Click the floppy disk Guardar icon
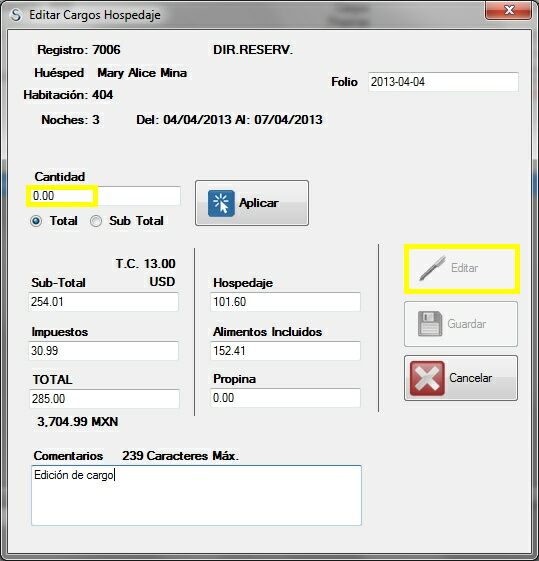Image resolution: width=539 pixels, height=561 pixels. pyautogui.click(x=430, y=324)
